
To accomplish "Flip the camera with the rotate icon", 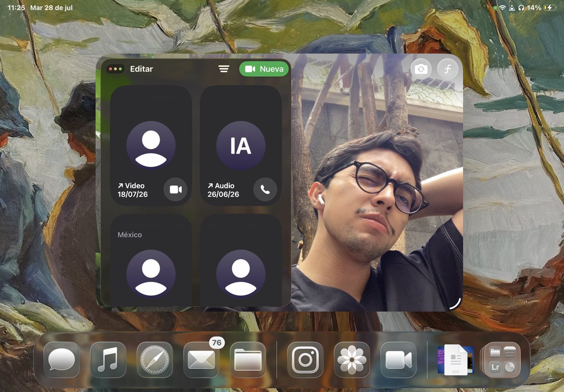I will pyautogui.click(x=421, y=70).
